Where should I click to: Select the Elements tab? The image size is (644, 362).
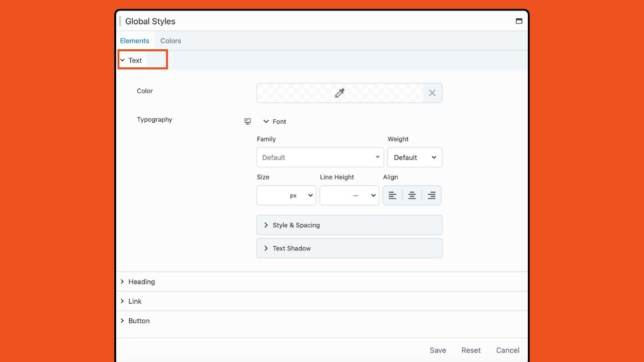(x=134, y=41)
